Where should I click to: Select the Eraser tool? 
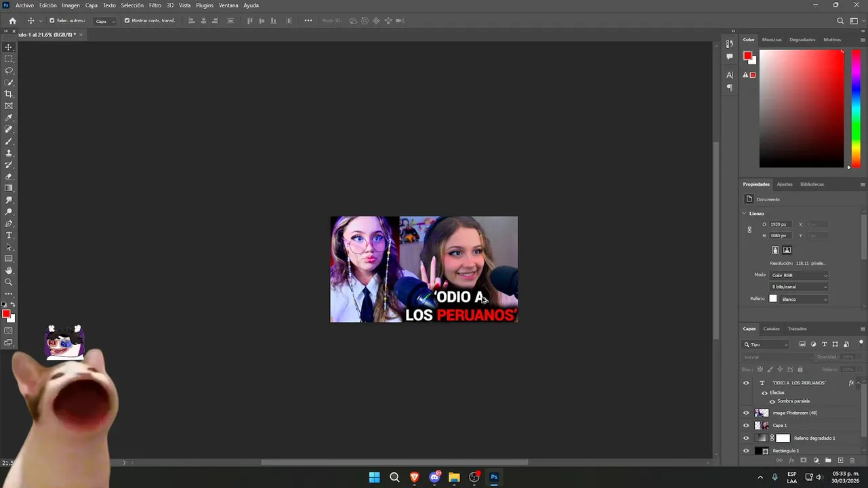[9, 176]
